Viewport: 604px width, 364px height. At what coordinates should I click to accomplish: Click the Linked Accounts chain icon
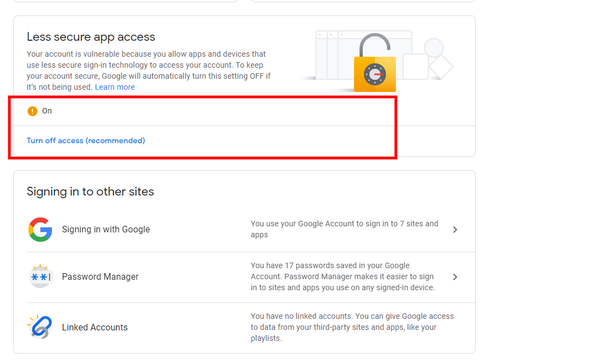click(x=40, y=327)
